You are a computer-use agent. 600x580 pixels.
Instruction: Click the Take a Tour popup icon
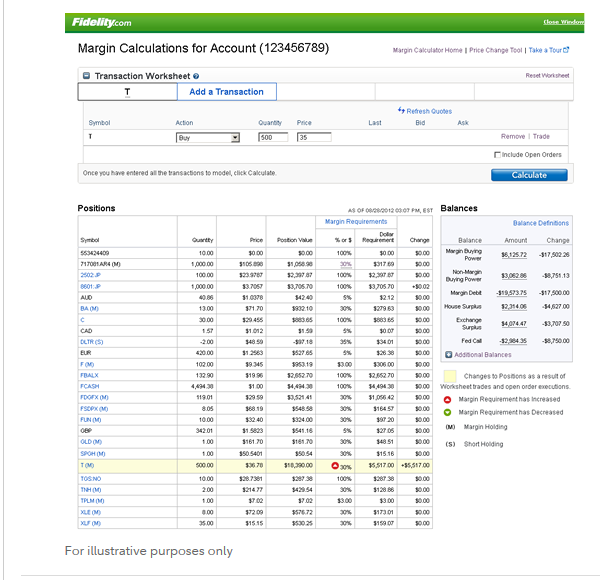(567, 49)
